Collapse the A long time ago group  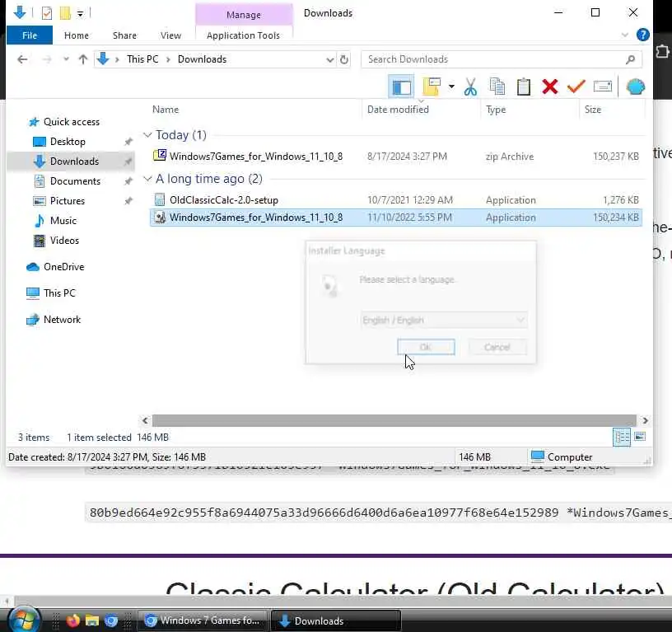click(147, 179)
